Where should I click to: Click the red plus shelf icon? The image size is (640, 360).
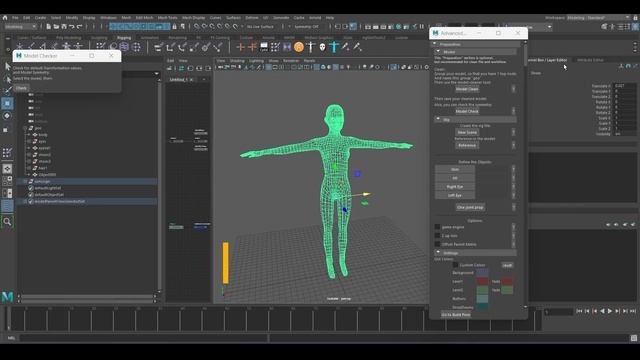(252, 47)
